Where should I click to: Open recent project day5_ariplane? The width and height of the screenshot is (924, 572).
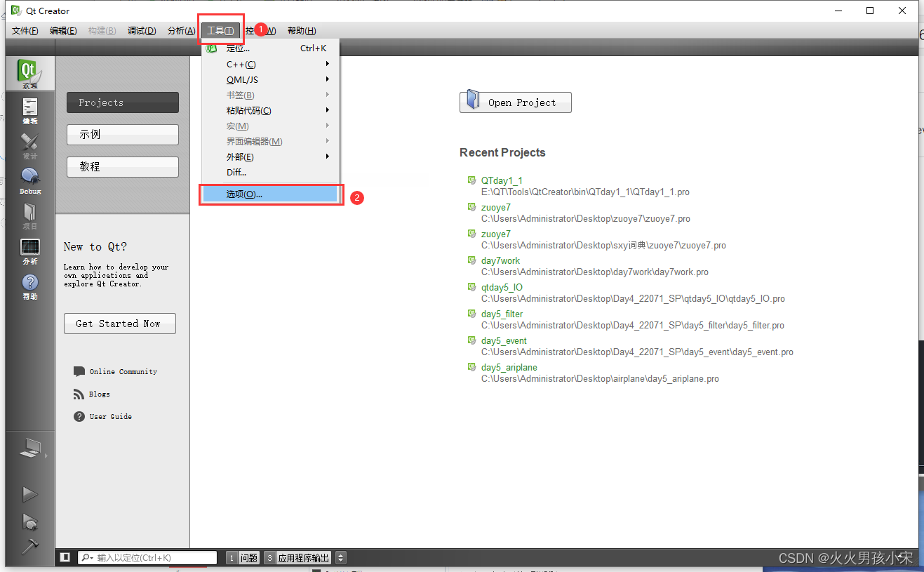click(509, 367)
